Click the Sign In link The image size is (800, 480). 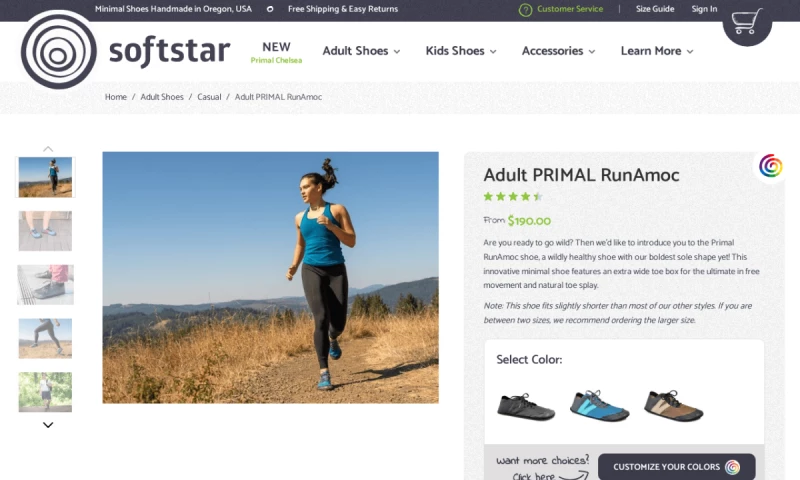pyautogui.click(x=704, y=9)
